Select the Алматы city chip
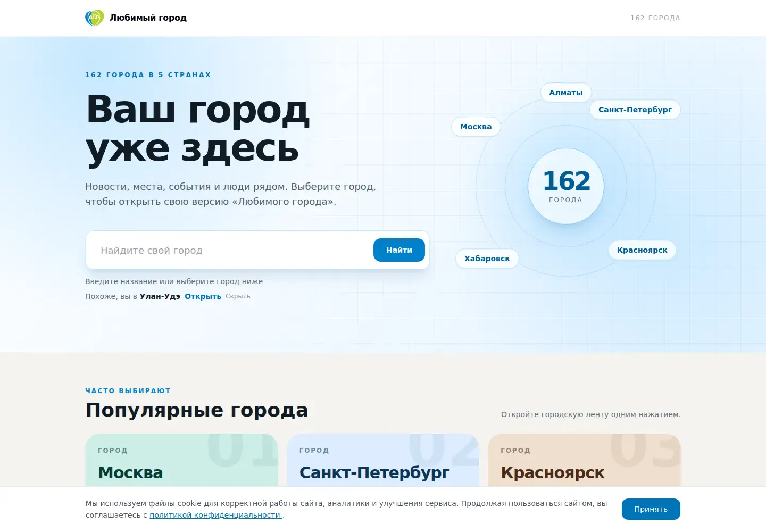Image resolution: width=766 pixels, height=532 pixels. pyautogui.click(x=566, y=93)
